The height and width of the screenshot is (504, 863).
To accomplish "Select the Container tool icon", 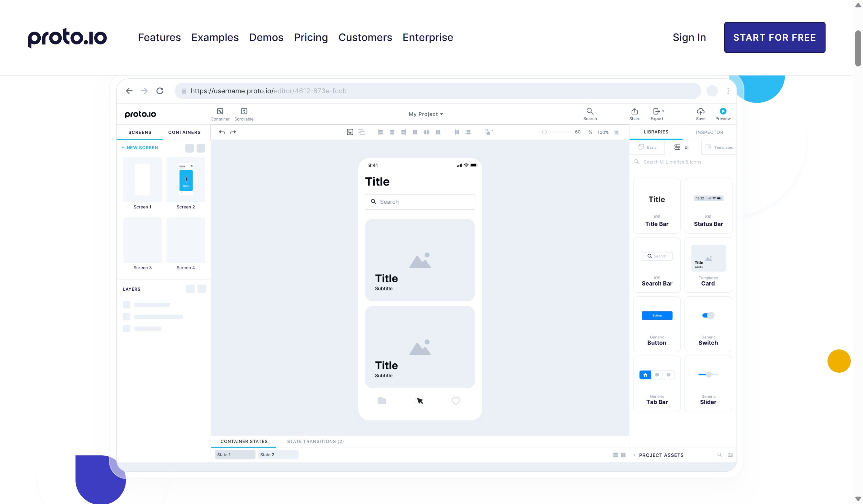I will 220,111.
